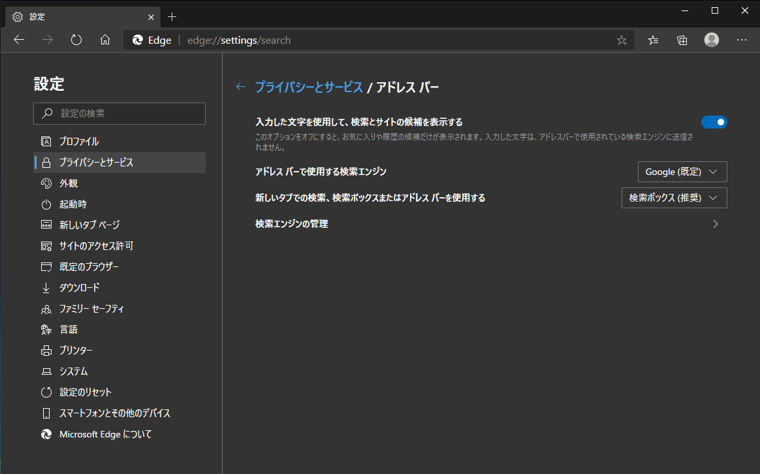Viewport: 760px width, 474px height.
Task: Click the magnifier icon in 設定の検索 box
Action: 47,113
